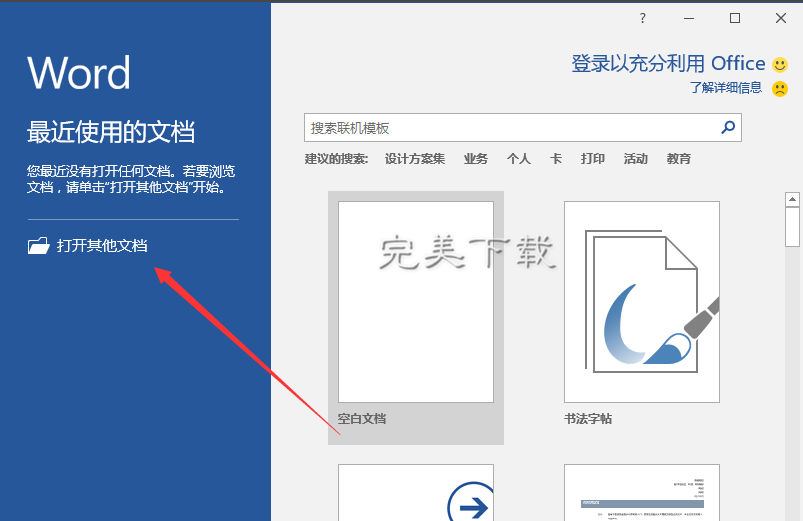Open other documents via 打开其他文档 text
This screenshot has width=803, height=521.
coord(102,245)
